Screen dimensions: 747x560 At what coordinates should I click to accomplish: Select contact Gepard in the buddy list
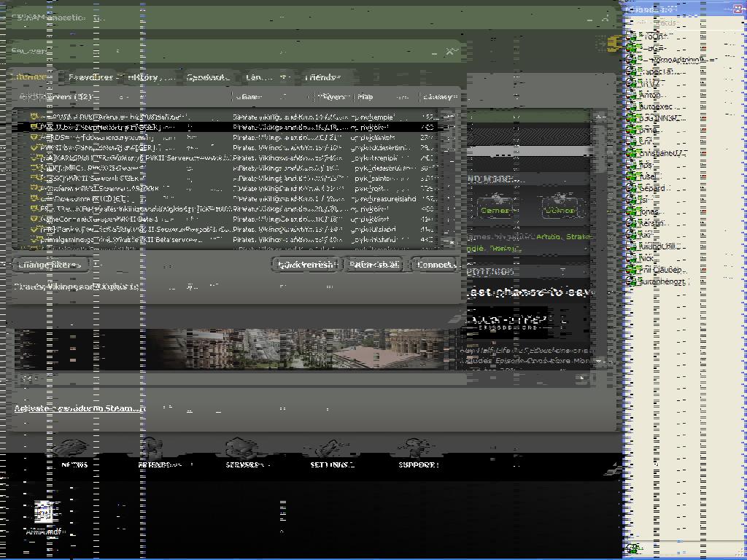[654, 188]
